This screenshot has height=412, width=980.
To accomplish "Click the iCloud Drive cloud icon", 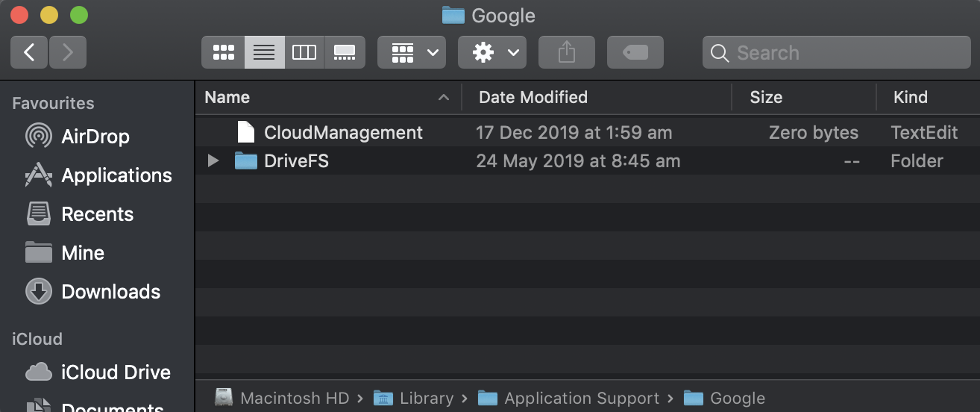I will pos(39,372).
